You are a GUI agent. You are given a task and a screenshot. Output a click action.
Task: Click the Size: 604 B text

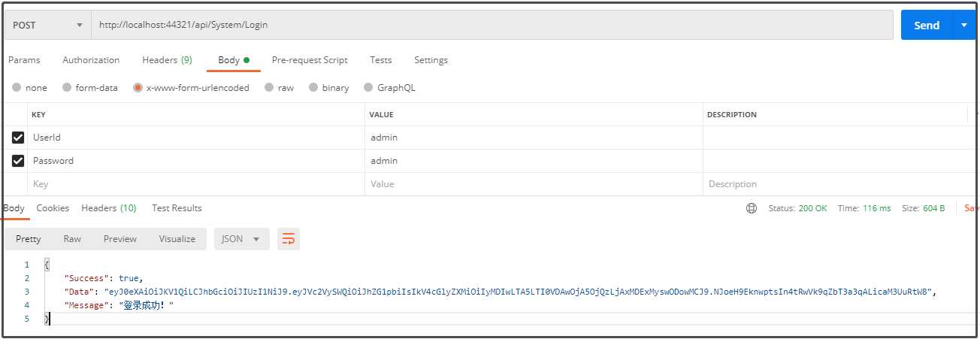pos(923,208)
